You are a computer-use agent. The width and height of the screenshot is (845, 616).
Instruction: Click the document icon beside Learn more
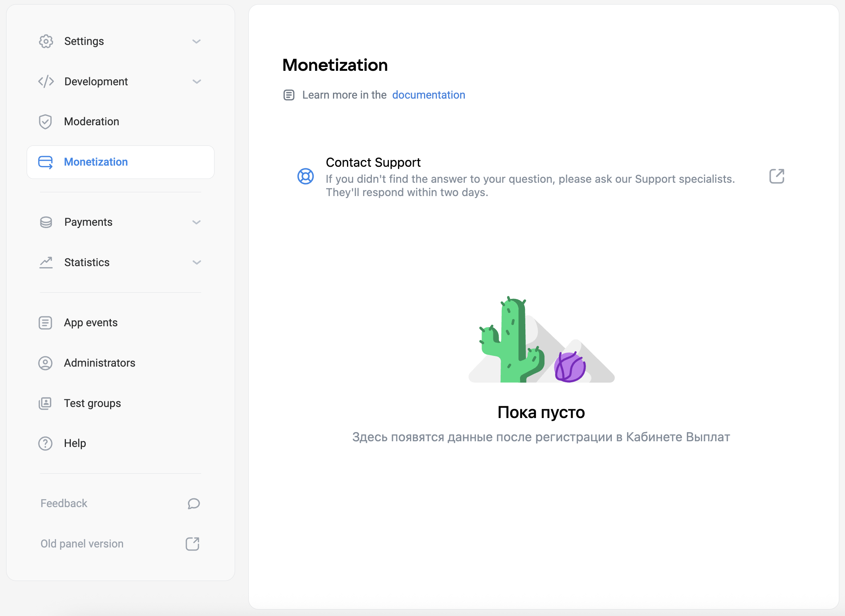coord(289,95)
